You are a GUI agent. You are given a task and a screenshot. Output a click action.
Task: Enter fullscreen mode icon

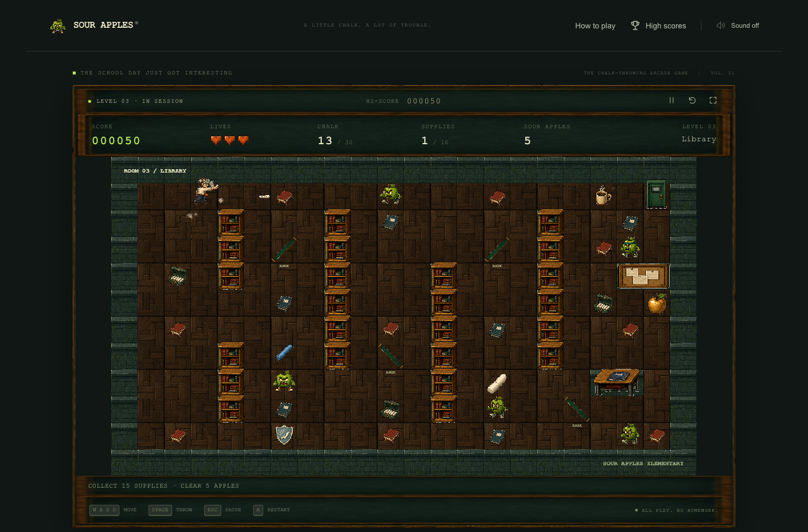point(713,100)
